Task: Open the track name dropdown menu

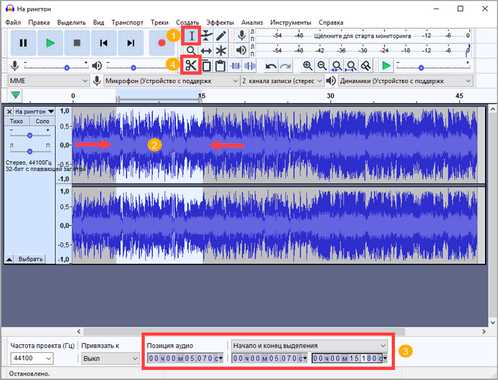Action: coord(34,111)
